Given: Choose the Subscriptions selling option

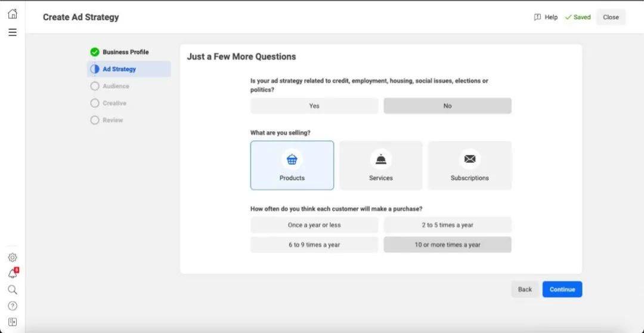Looking at the screenshot, I should (x=469, y=165).
